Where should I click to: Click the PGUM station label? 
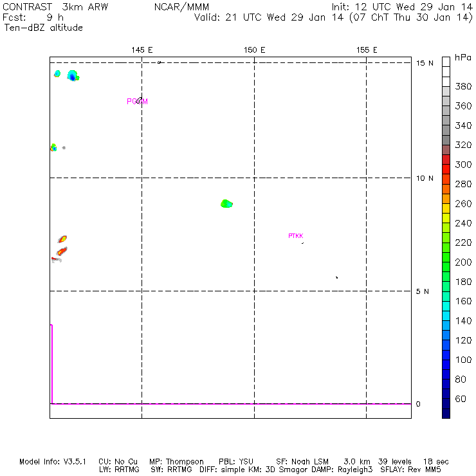pos(137,102)
